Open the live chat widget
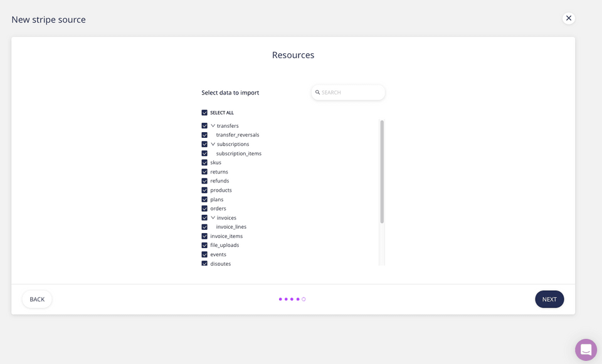 click(x=586, y=349)
